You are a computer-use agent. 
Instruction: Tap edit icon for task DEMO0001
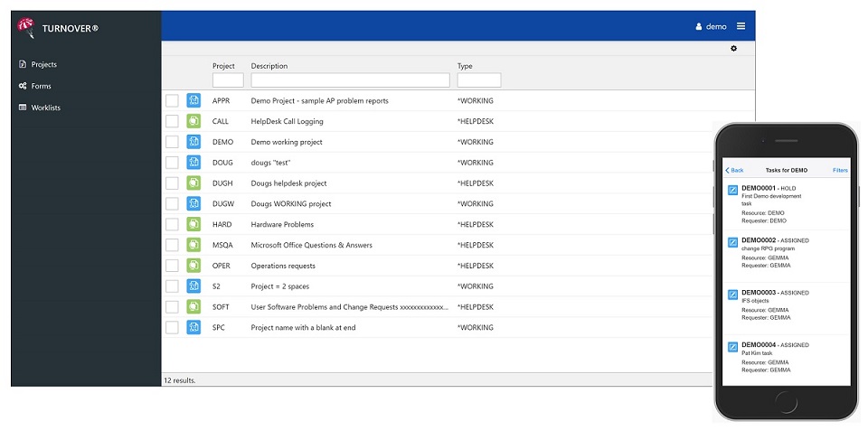(x=732, y=190)
